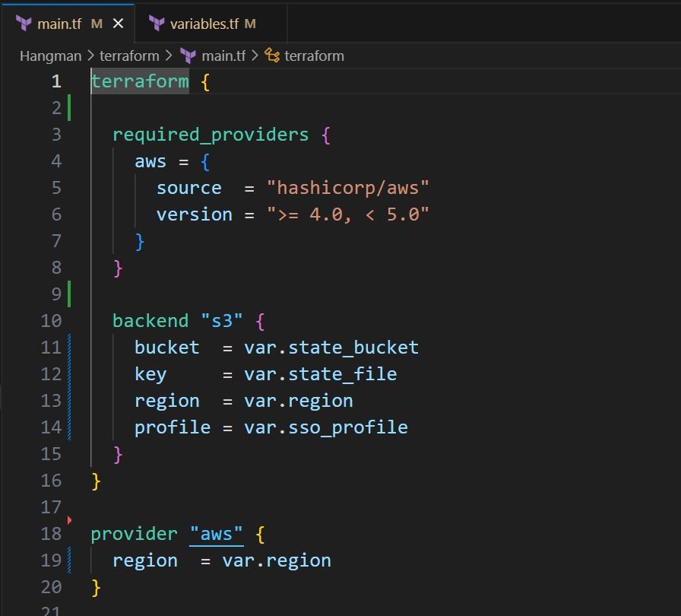Click the ">= 4.0, < 5.0" version string
Screen dimensions: 681x616
coord(348,214)
